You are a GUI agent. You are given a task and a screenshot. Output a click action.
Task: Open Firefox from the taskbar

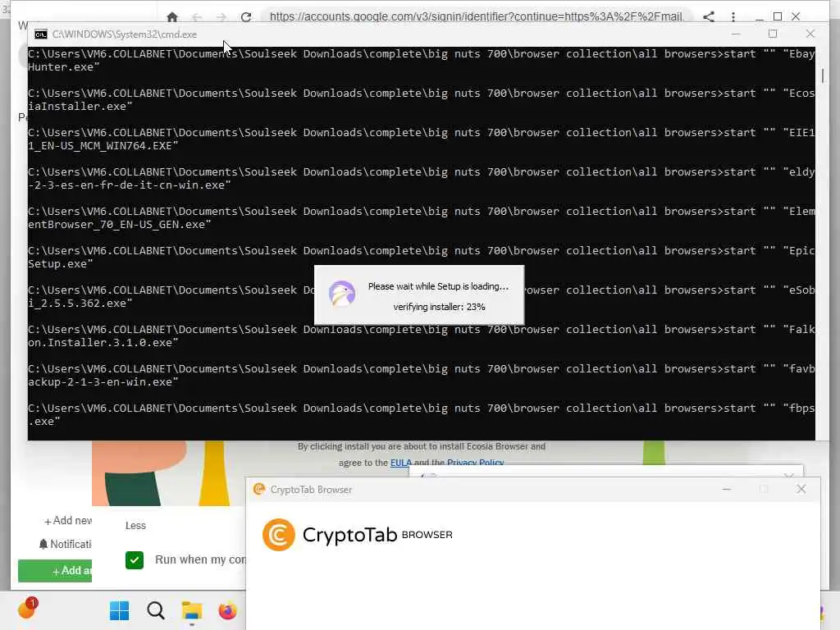coord(228,610)
